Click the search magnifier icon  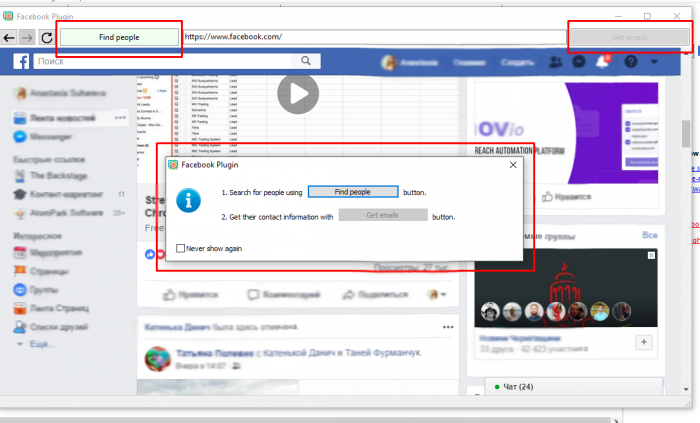click(307, 62)
